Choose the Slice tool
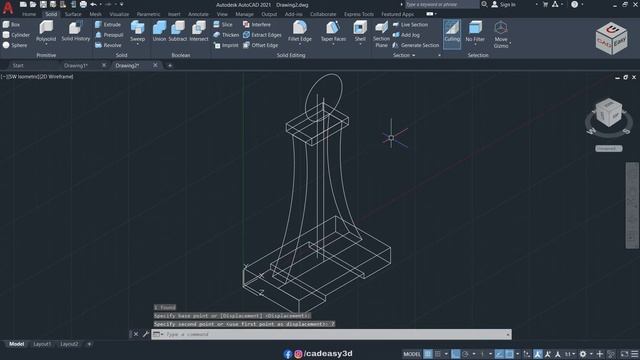The image size is (640, 360). [223, 24]
